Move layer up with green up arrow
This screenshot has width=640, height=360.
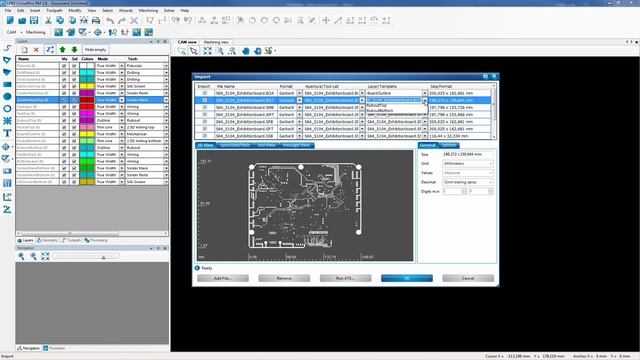[x=62, y=49]
